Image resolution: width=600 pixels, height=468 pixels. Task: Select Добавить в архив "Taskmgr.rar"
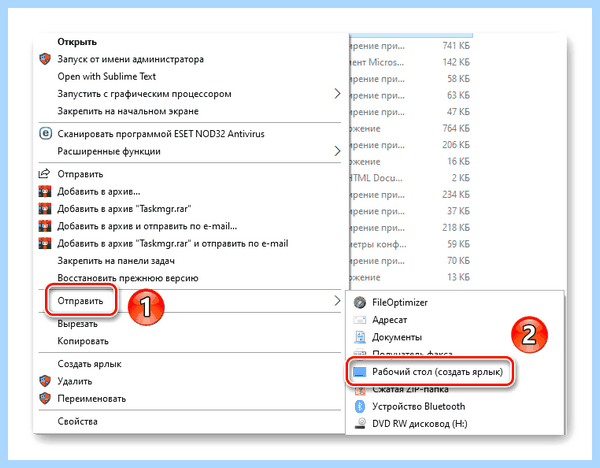(x=124, y=209)
